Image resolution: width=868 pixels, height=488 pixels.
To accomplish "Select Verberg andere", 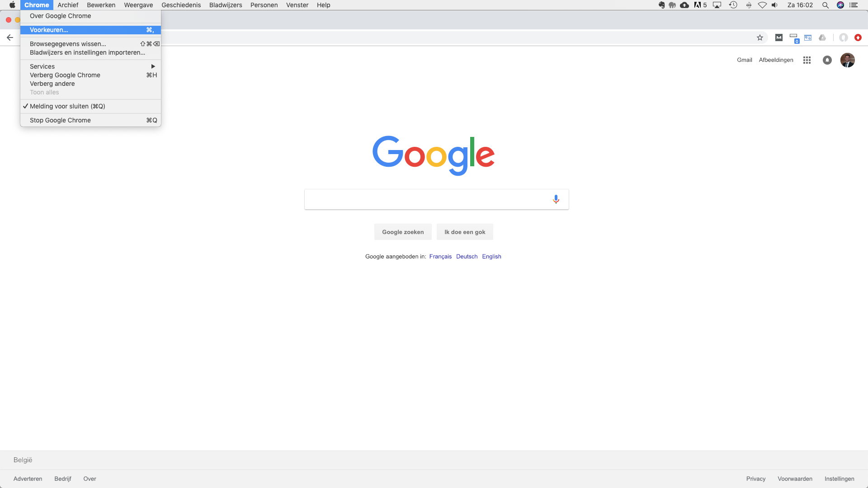I will pyautogui.click(x=90, y=84).
